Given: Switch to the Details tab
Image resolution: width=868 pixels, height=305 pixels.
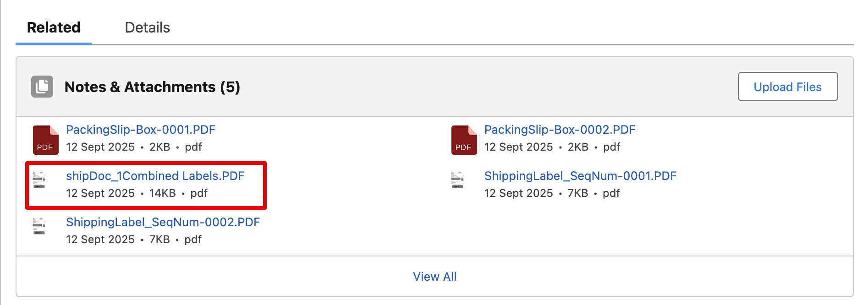Looking at the screenshot, I should [x=147, y=27].
